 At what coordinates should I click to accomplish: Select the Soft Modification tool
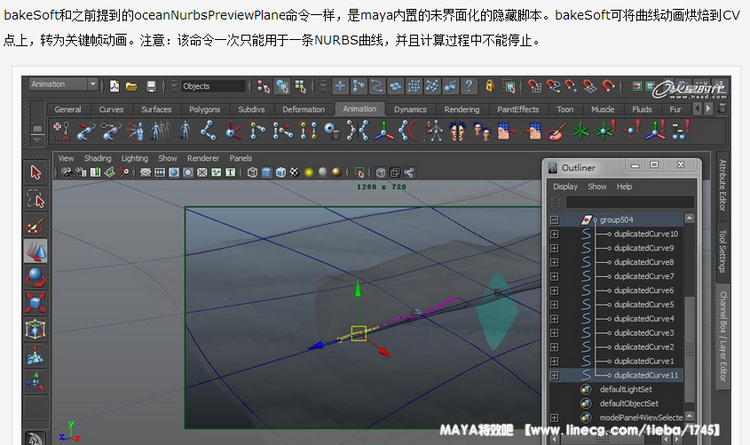click(x=35, y=356)
